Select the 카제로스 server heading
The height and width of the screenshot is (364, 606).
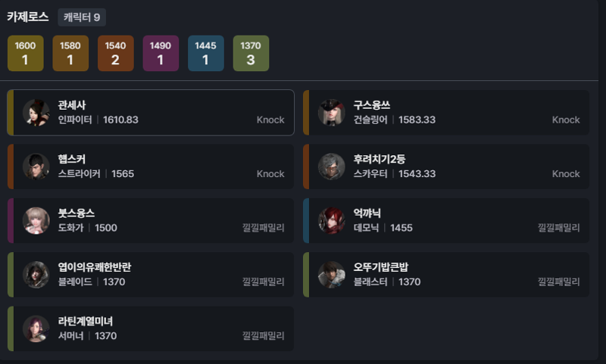click(x=28, y=17)
